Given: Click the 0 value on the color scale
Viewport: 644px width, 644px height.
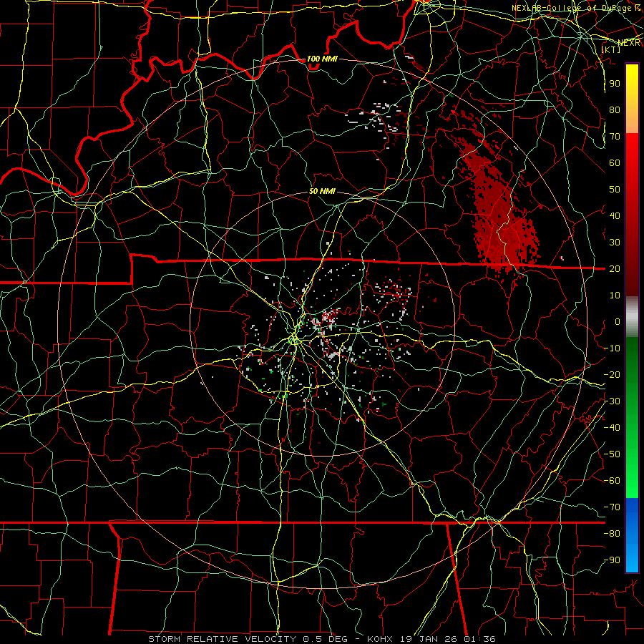Looking at the screenshot, I should point(618,321).
